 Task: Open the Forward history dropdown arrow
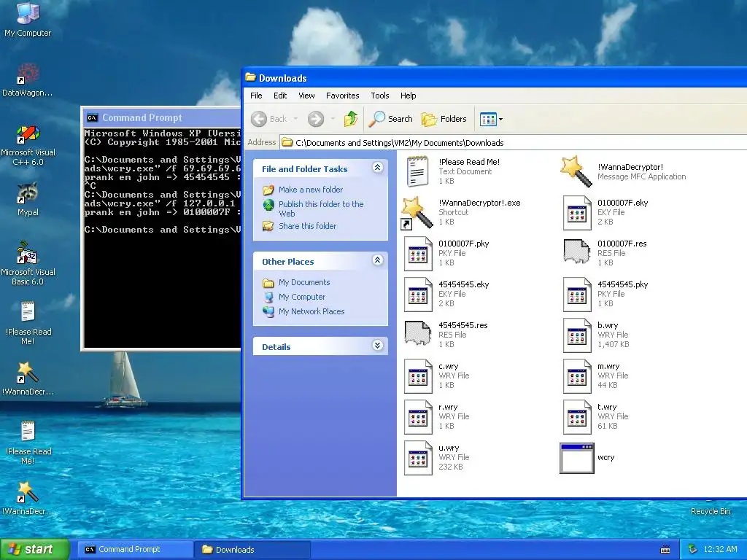click(333, 119)
